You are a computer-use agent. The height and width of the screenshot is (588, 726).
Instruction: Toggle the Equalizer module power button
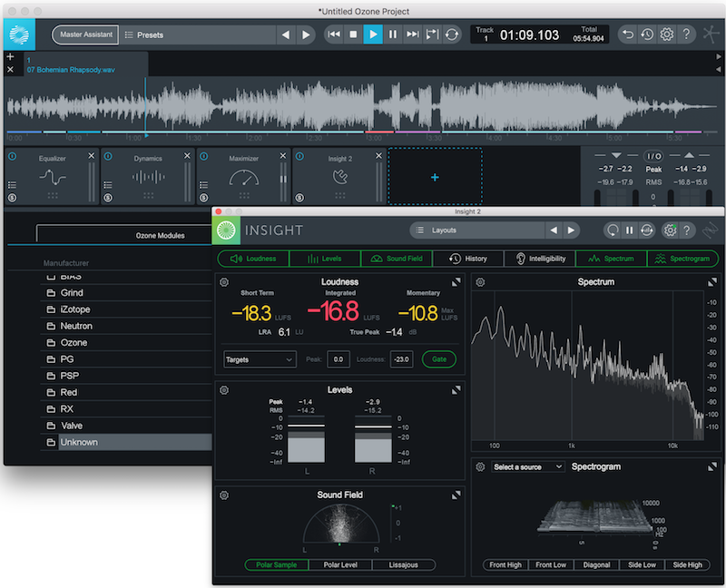coord(13,156)
